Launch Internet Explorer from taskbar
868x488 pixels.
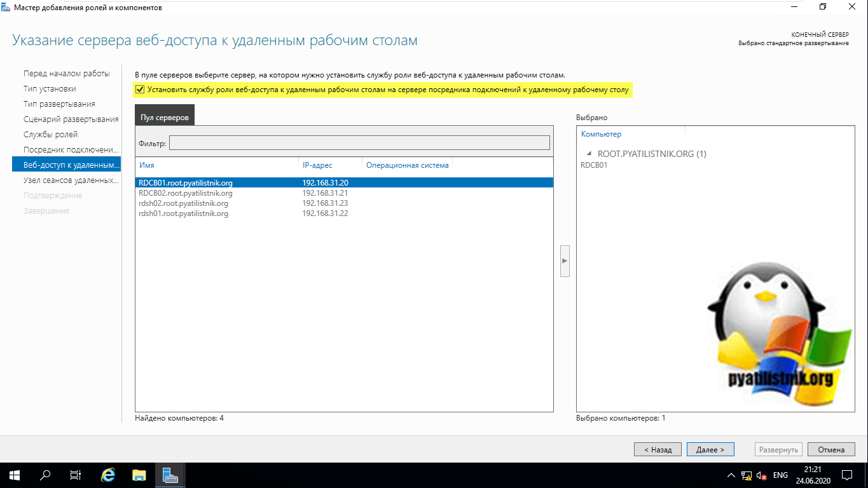click(x=109, y=475)
